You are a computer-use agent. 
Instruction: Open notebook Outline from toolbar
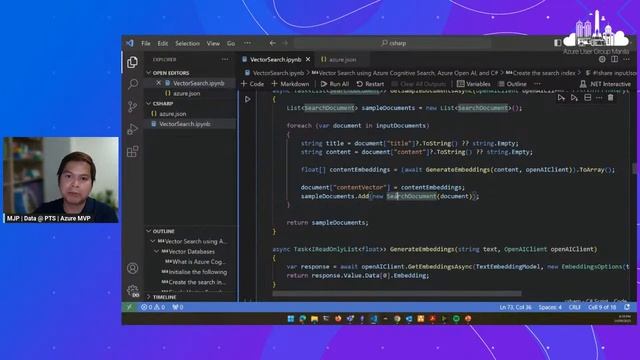512,84
